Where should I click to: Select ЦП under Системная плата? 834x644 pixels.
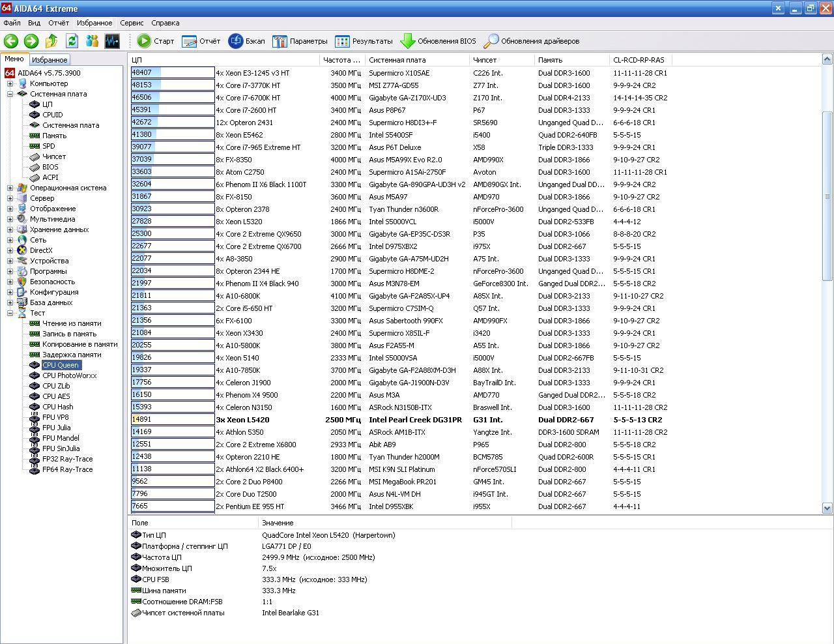point(48,104)
